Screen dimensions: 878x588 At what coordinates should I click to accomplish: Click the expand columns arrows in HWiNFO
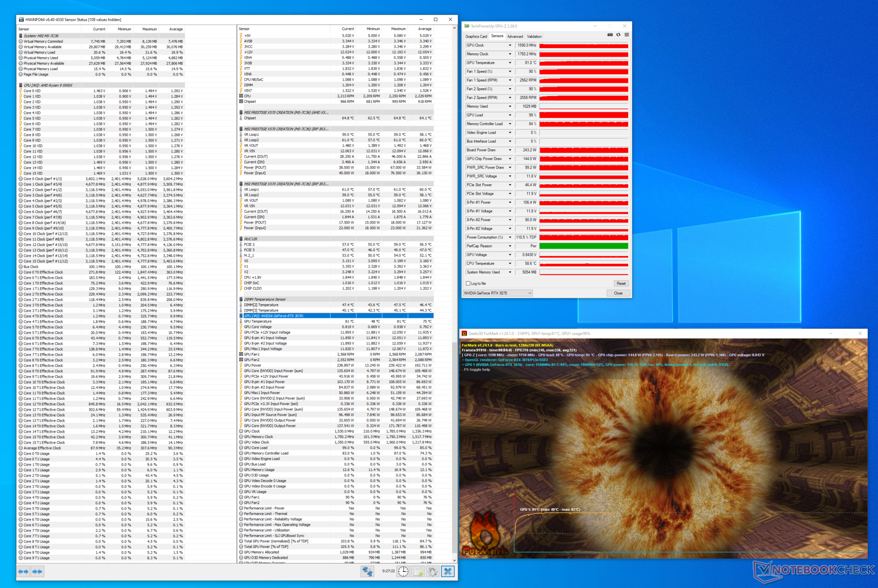click(24, 571)
